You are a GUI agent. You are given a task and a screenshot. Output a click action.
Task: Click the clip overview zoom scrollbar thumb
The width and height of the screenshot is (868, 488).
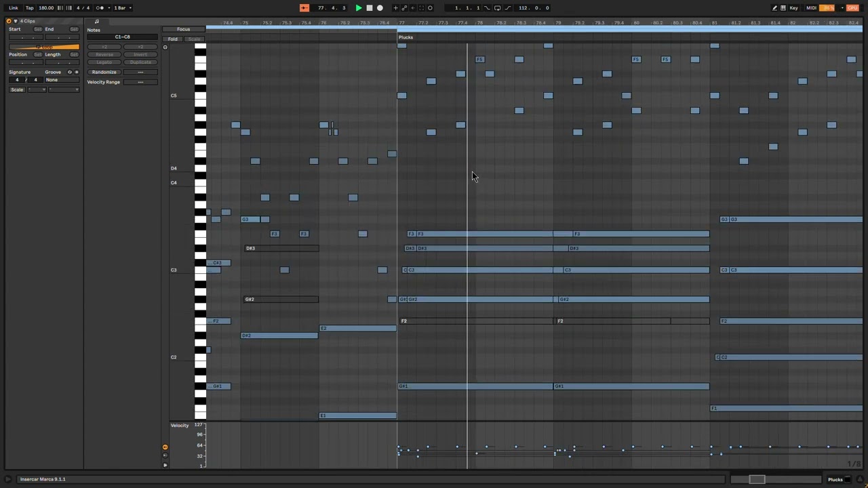coord(757,480)
